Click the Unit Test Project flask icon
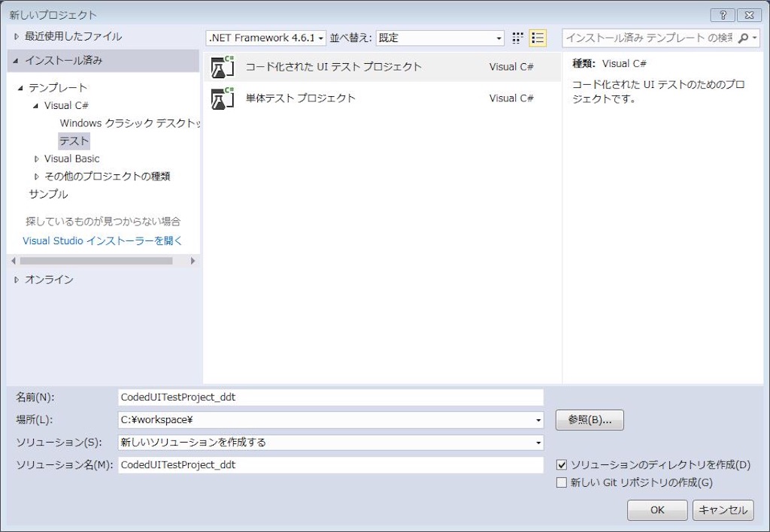This screenshot has width=770, height=532. point(223,98)
